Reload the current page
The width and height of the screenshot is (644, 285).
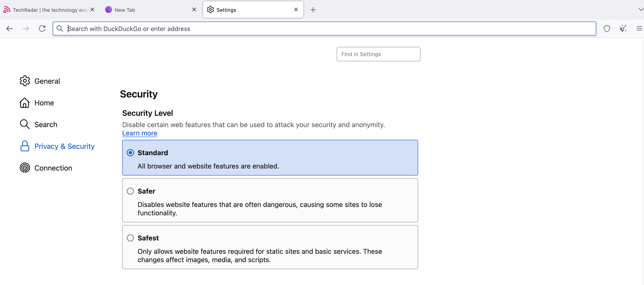(x=42, y=28)
